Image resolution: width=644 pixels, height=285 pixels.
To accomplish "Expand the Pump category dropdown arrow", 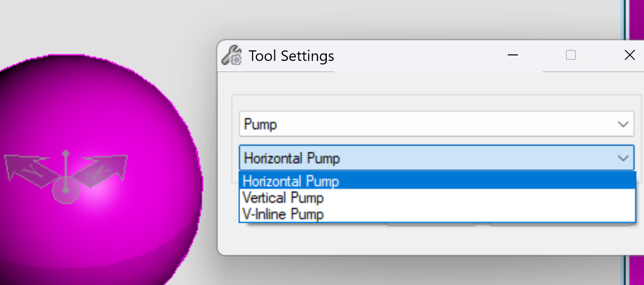I will point(623,124).
